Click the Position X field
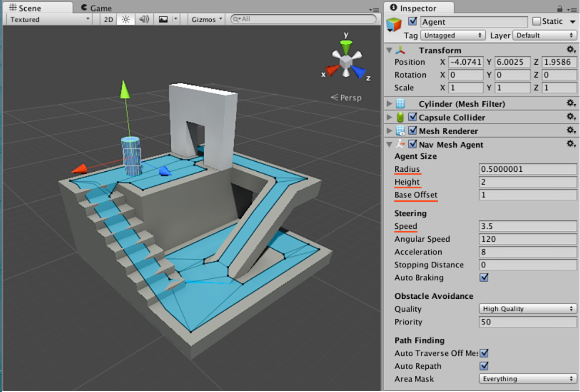 tap(466, 62)
